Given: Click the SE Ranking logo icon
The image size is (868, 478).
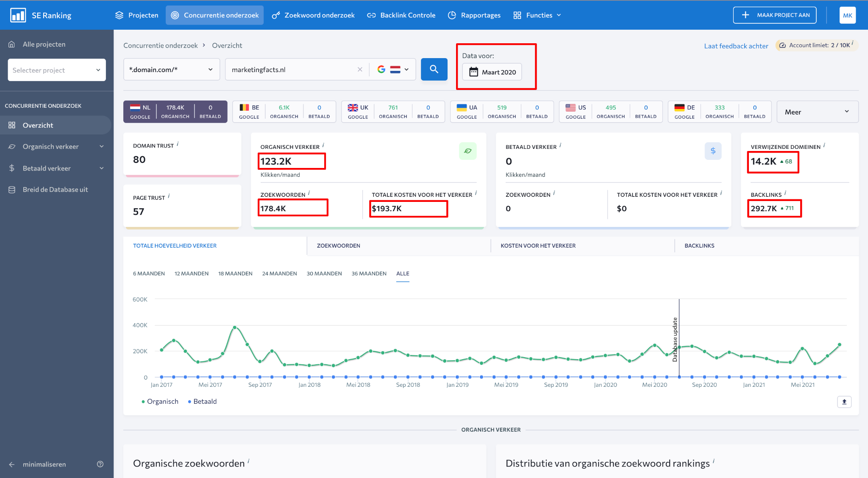Looking at the screenshot, I should click(18, 15).
